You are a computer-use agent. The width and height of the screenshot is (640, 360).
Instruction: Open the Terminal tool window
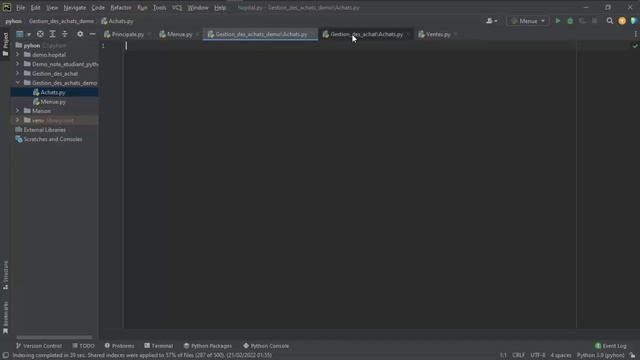(158, 346)
